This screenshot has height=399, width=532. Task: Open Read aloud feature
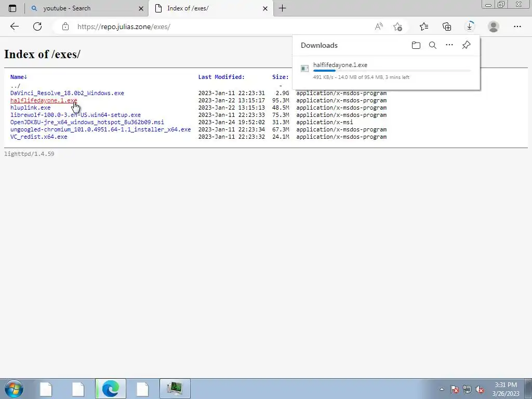click(379, 26)
